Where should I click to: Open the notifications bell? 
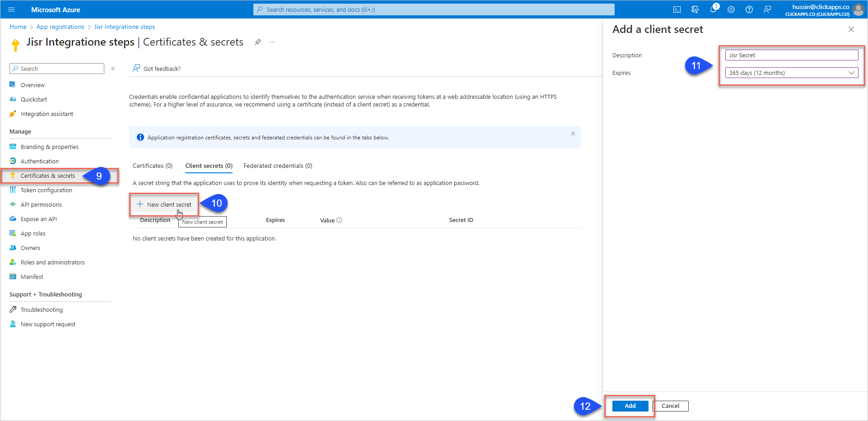713,9
